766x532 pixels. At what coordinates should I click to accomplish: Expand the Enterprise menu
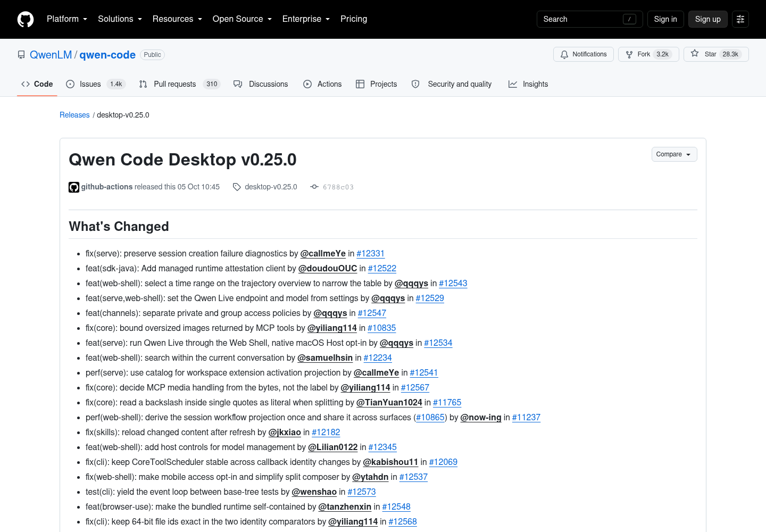pyautogui.click(x=306, y=19)
